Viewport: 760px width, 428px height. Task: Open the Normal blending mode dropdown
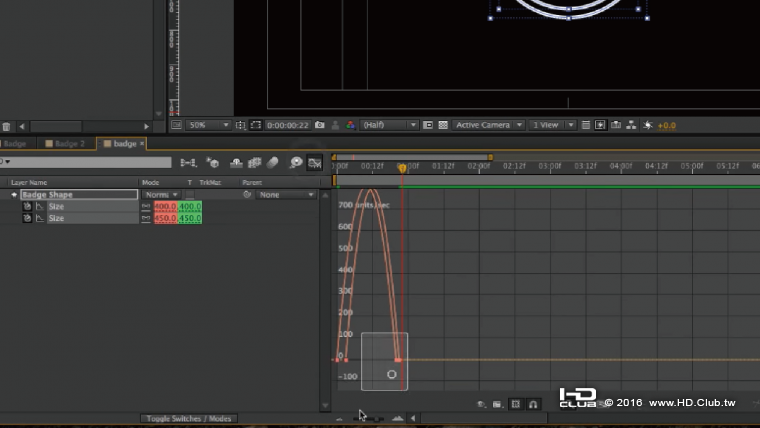point(161,194)
